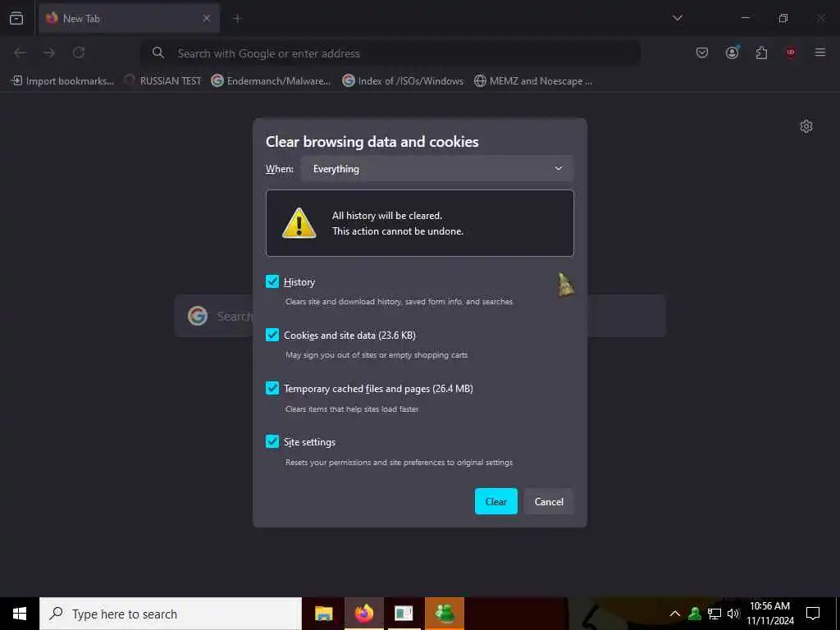Open Endermanch/Malware bookmark
The image size is (840, 630).
[271, 81]
